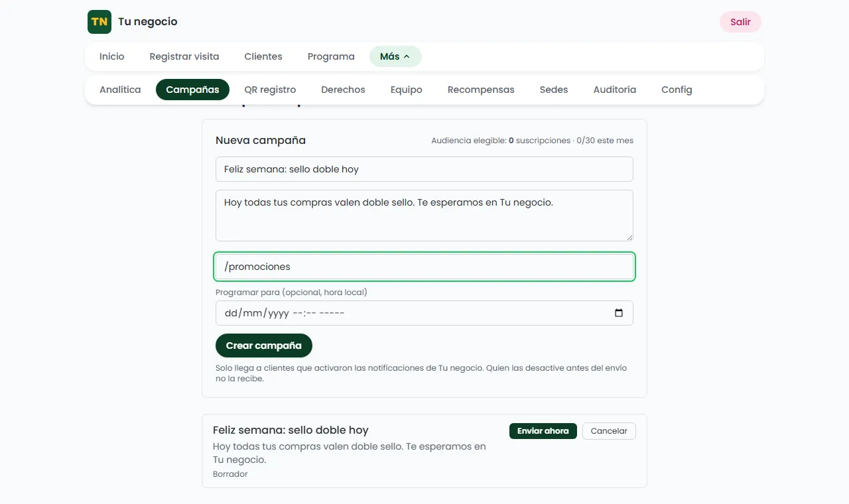Click the Programar para label
The width and height of the screenshot is (849, 504).
tap(291, 292)
